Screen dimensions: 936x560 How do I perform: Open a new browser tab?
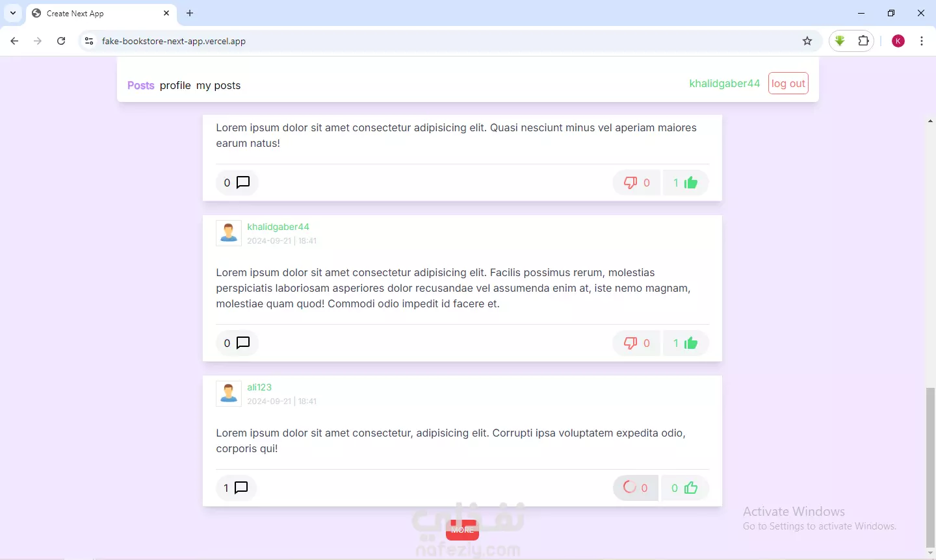(190, 13)
